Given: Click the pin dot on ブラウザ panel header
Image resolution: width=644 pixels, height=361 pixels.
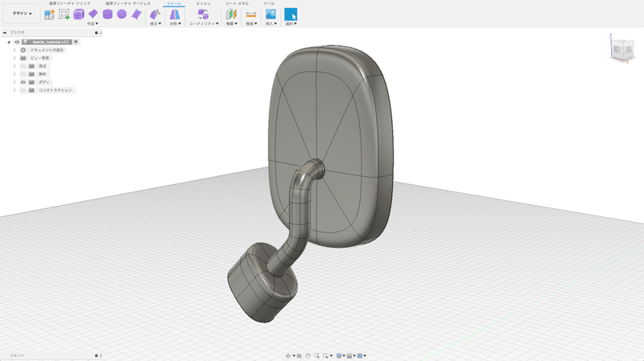Looking at the screenshot, I should 97,33.
